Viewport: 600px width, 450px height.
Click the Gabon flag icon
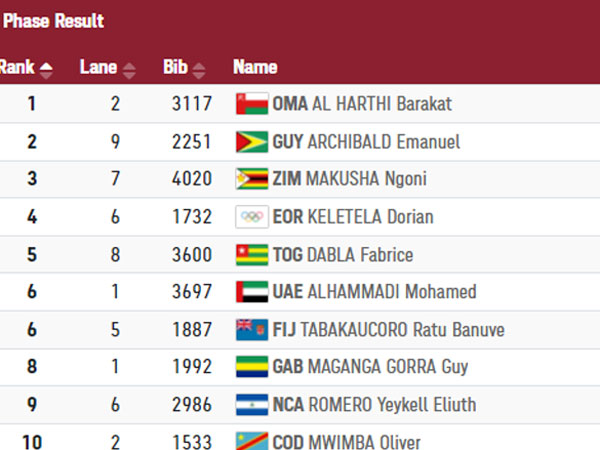pyautogui.click(x=251, y=367)
